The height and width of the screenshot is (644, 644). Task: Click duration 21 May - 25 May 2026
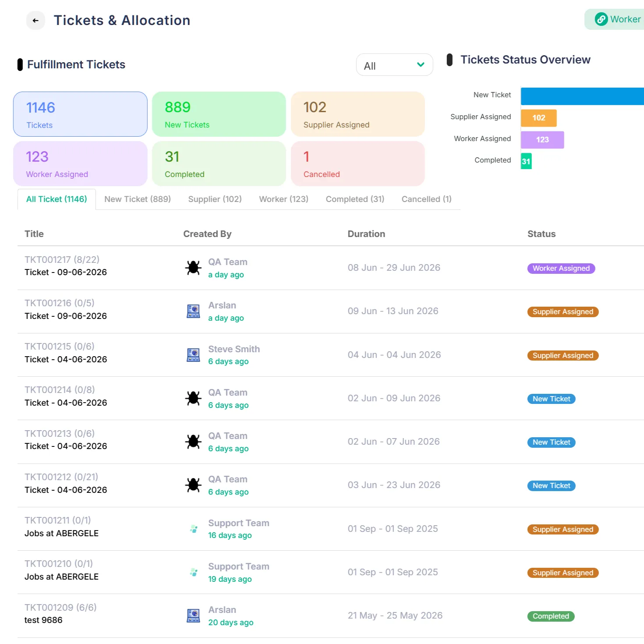click(x=395, y=616)
